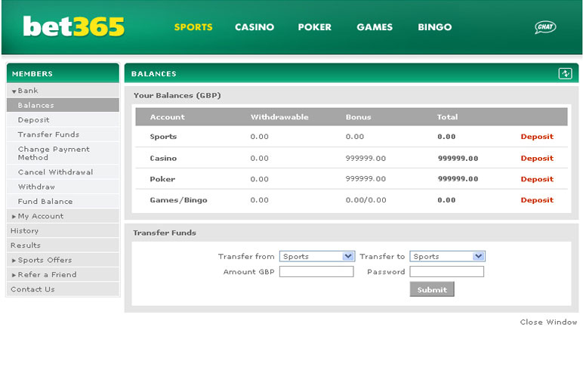Click the Your Balances (GBP) heading
The image size is (583, 392).
pos(177,96)
